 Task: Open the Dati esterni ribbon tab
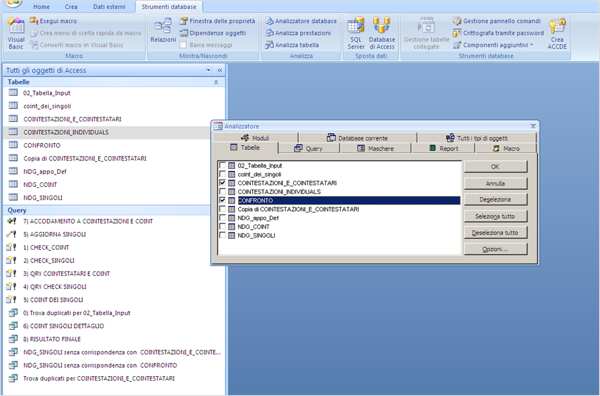click(109, 7)
